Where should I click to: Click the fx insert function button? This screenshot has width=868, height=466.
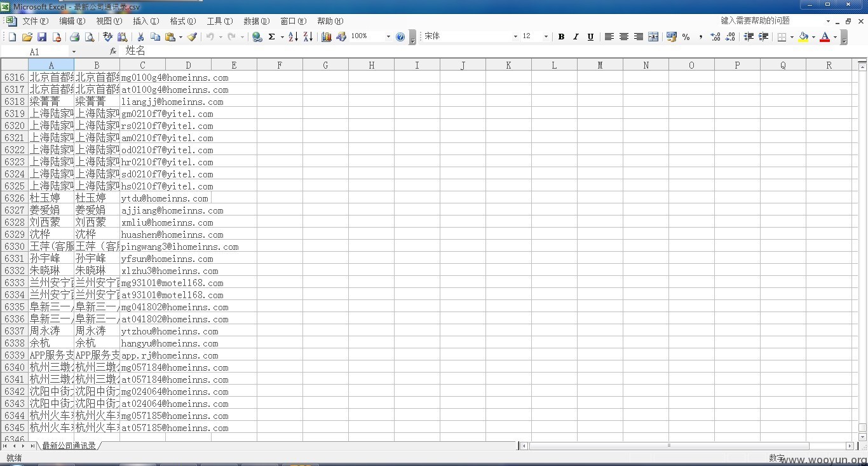pos(113,51)
